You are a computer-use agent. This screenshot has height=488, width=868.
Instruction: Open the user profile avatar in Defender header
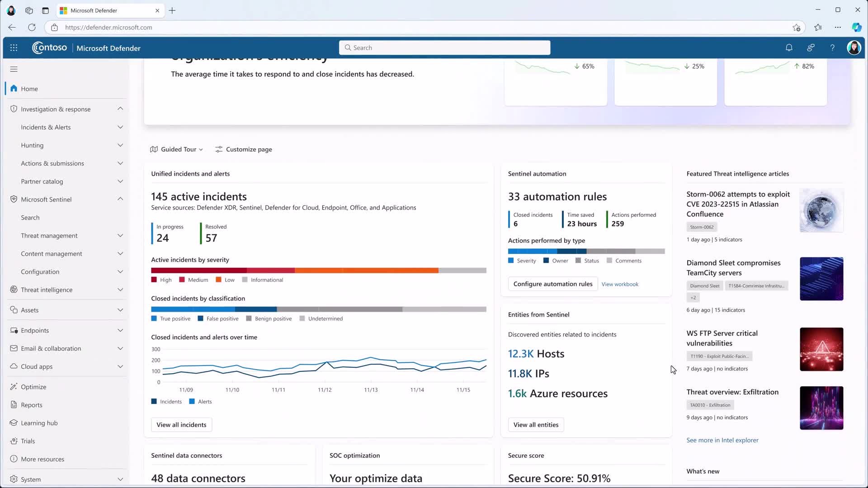pos(854,48)
